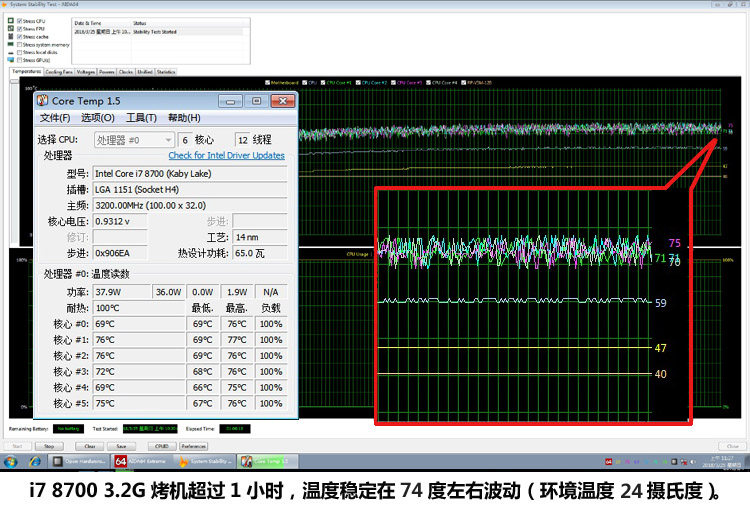
Task: Click the processor model field Intel Core i7 8700
Action: coord(190,174)
